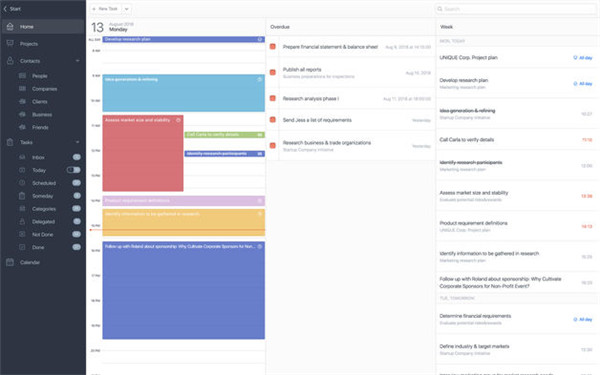Click the Delegated icon
Viewport: 600px width, 375px height.
click(x=22, y=222)
